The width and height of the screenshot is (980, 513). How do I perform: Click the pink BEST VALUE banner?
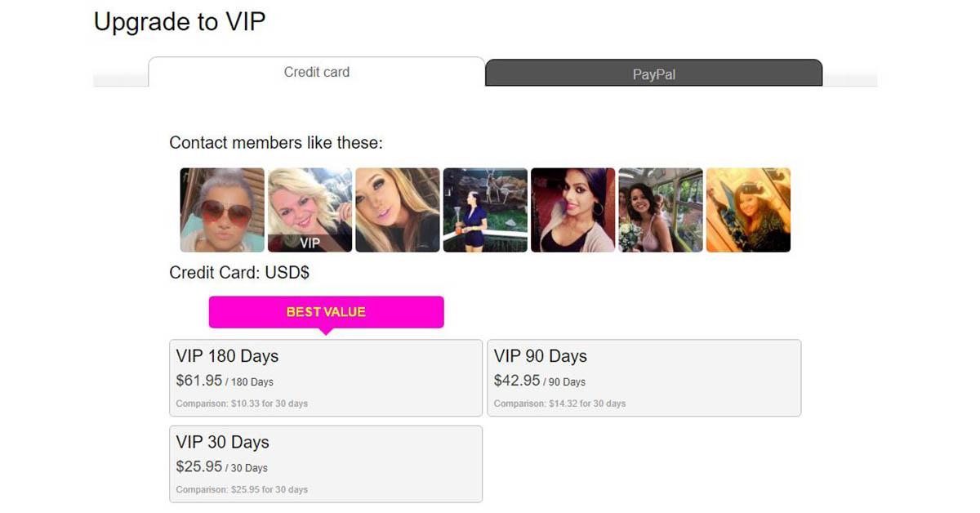point(326,312)
